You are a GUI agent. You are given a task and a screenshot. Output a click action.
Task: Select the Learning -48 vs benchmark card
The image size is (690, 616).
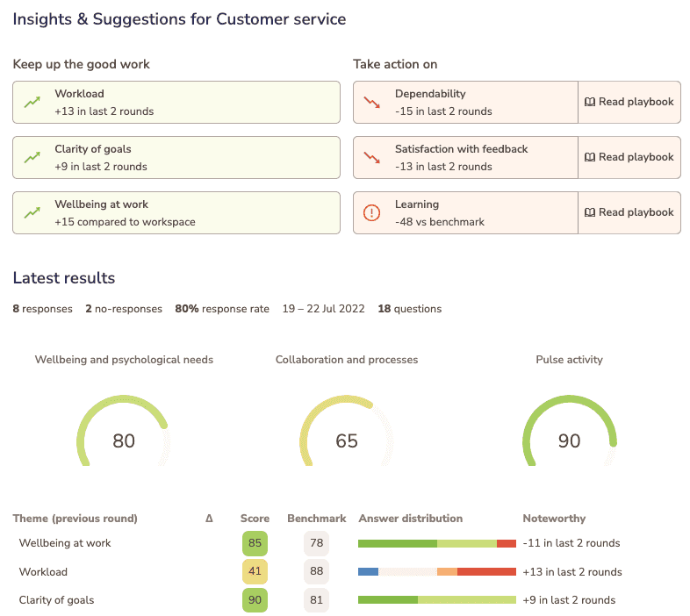pos(465,213)
